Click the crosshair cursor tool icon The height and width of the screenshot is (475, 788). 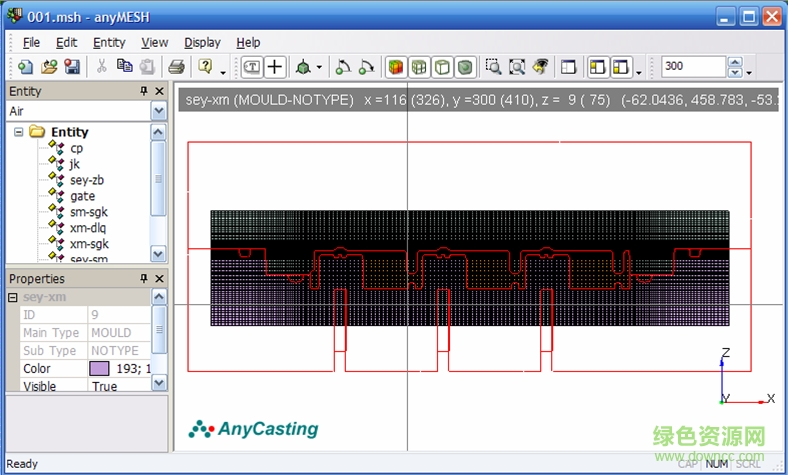tap(274, 67)
